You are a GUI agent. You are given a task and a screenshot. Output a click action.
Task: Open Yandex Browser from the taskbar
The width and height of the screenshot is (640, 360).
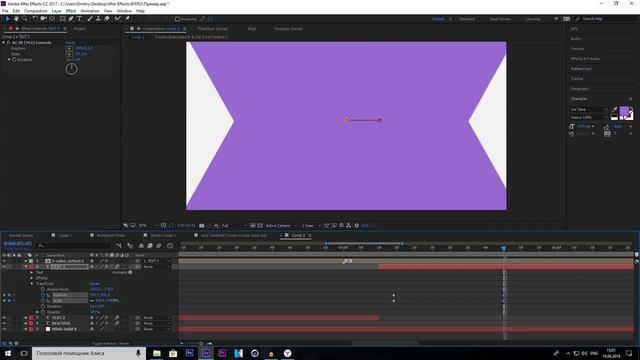click(x=287, y=353)
